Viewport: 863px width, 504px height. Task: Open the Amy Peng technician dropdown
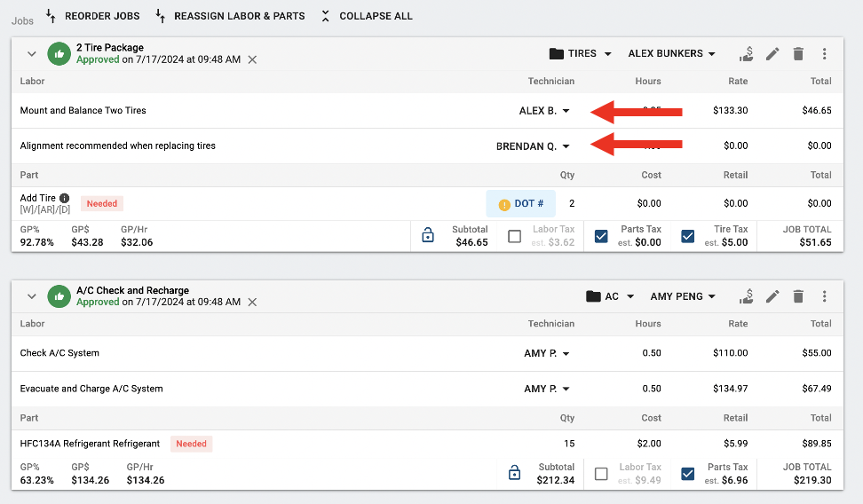click(x=683, y=296)
